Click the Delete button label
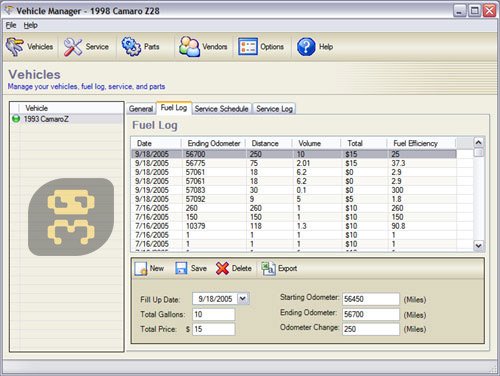Image resolution: width=500 pixels, height=376 pixels. (242, 268)
